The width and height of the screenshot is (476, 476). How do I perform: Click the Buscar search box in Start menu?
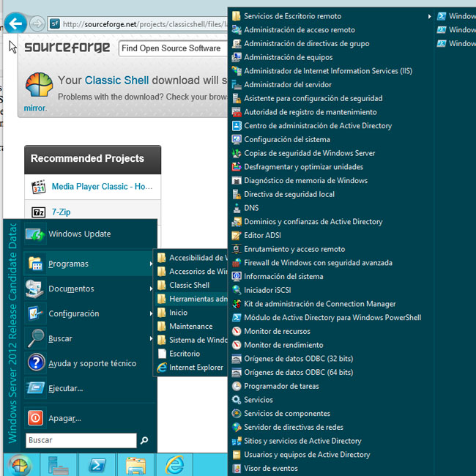tap(81, 441)
